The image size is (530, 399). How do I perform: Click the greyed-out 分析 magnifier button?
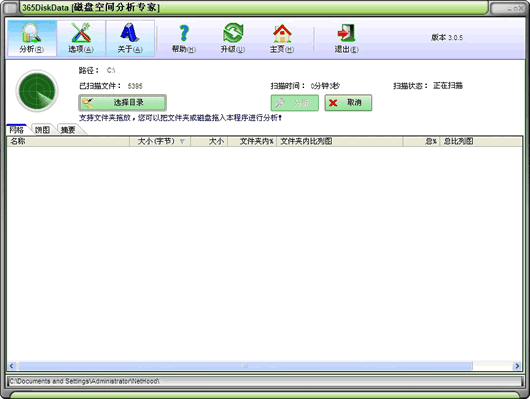click(x=294, y=103)
